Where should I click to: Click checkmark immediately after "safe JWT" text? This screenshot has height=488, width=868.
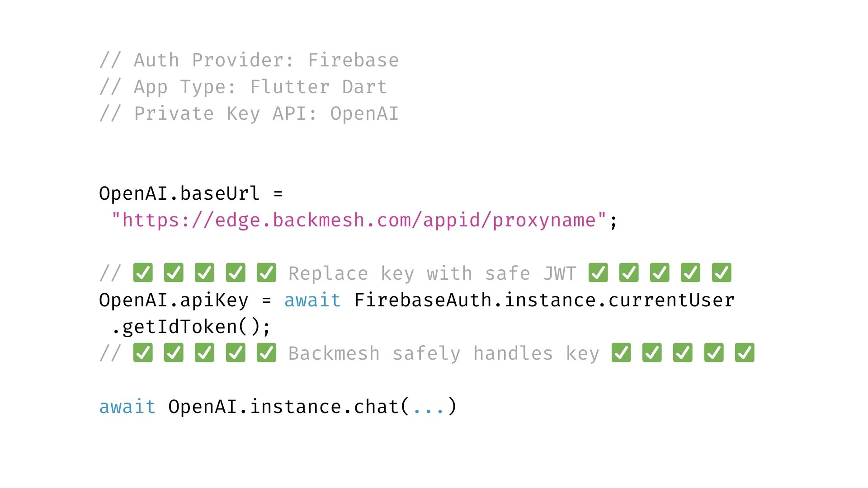click(x=598, y=273)
